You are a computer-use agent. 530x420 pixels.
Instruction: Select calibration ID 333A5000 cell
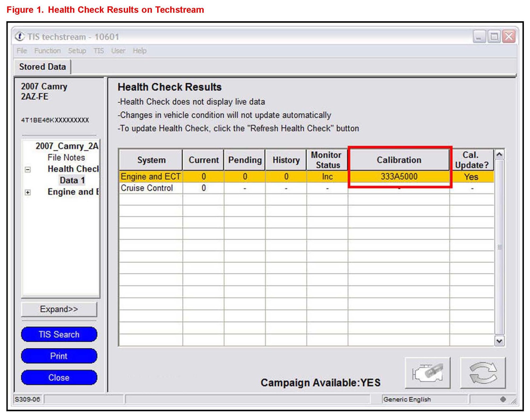[x=399, y=177]
